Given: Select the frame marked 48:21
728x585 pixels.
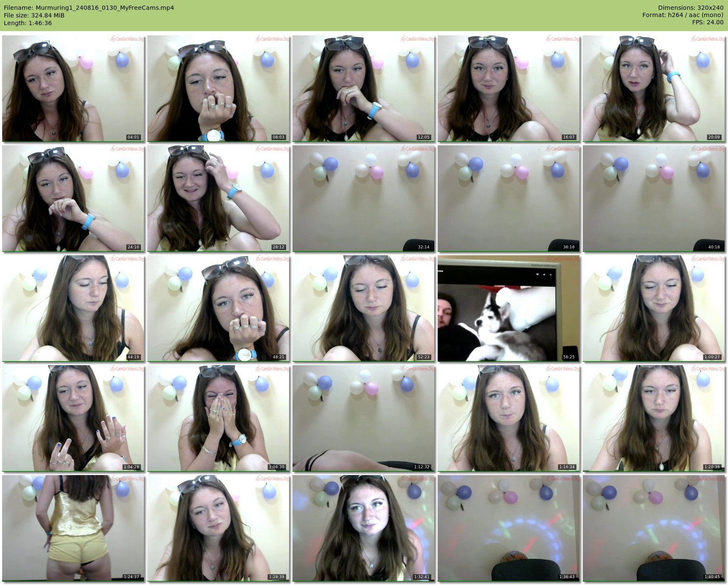Looking at the screenshot, I should click(x=218, y=308).
